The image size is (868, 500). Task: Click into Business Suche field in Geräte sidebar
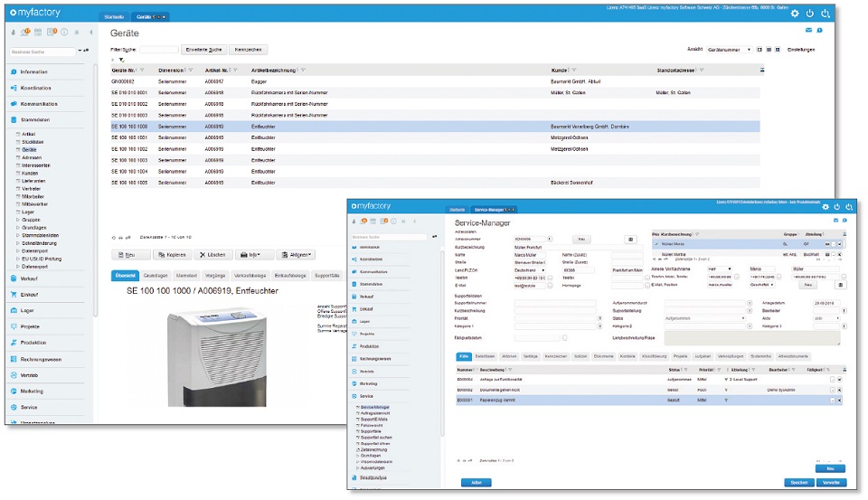pyautogui.click(x=42, y=52)
